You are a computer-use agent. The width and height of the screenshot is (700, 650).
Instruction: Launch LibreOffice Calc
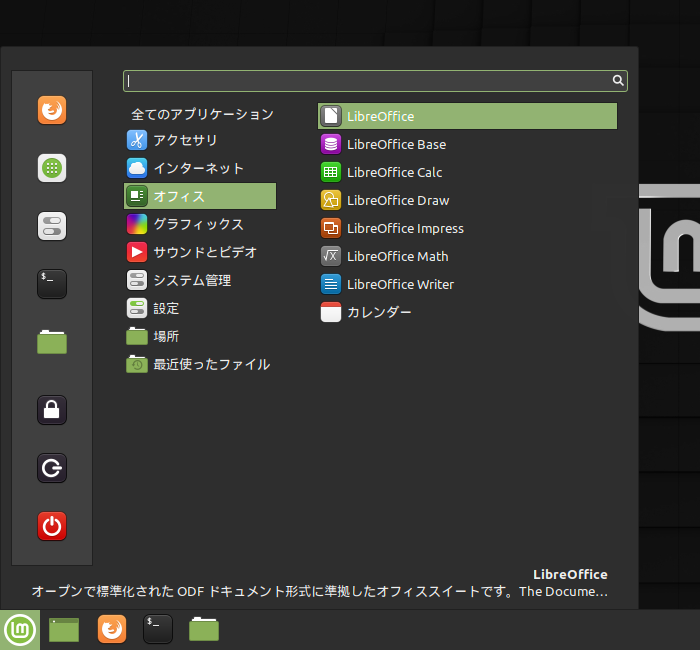tap(467, 172)
